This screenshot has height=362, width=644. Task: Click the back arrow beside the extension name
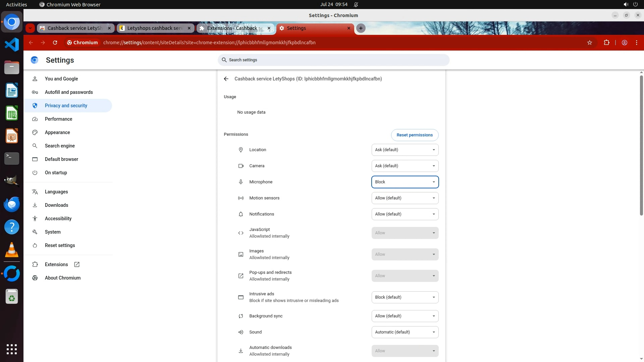[x=226, y=79]
